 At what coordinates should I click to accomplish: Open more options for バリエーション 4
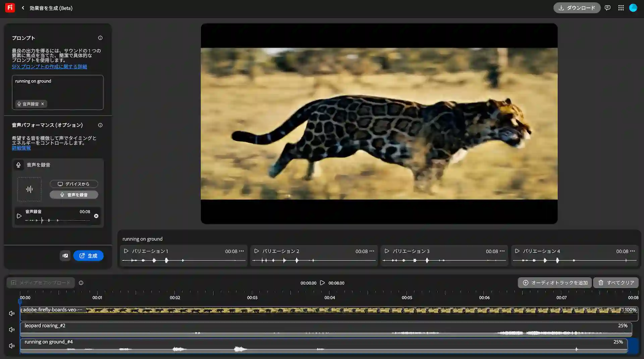pos(633,251)
